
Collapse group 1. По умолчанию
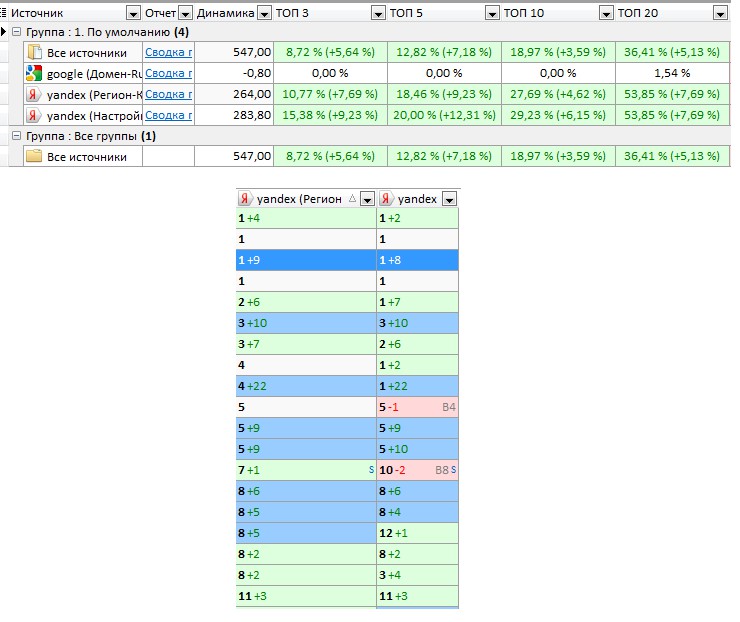[x=17, y=32]
